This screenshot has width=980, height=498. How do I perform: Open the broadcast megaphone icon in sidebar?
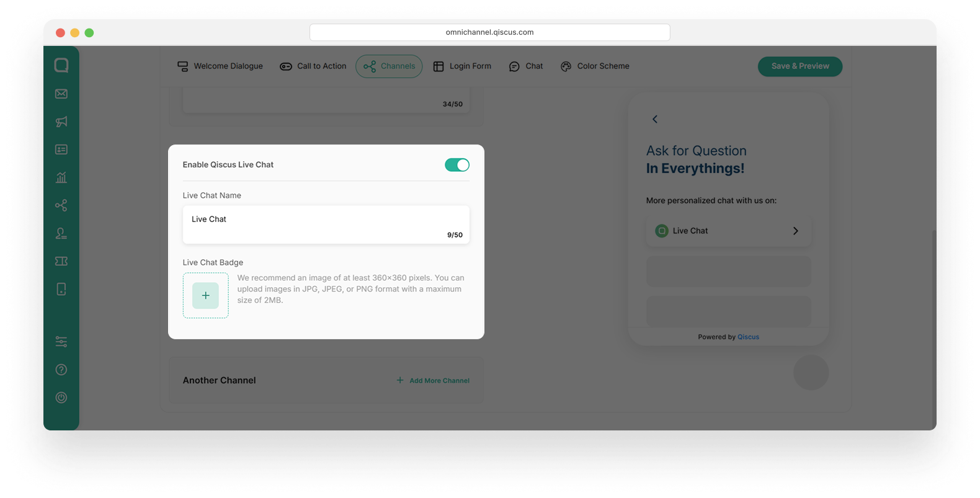(x=61, y=122)
